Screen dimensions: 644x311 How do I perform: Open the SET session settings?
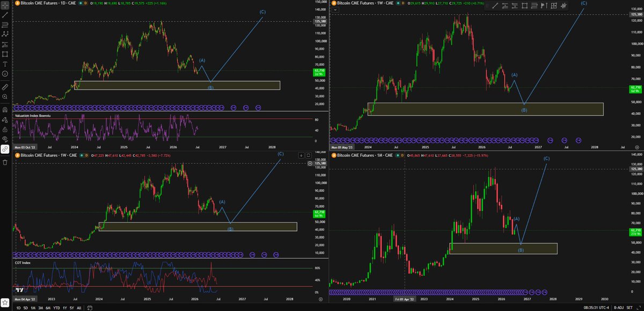(x=630, y=308)
